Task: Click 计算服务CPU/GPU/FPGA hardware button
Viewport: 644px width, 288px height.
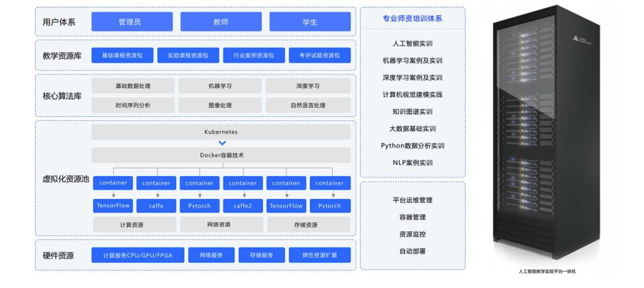Action: pyautogui.click(x=138, y=255)
